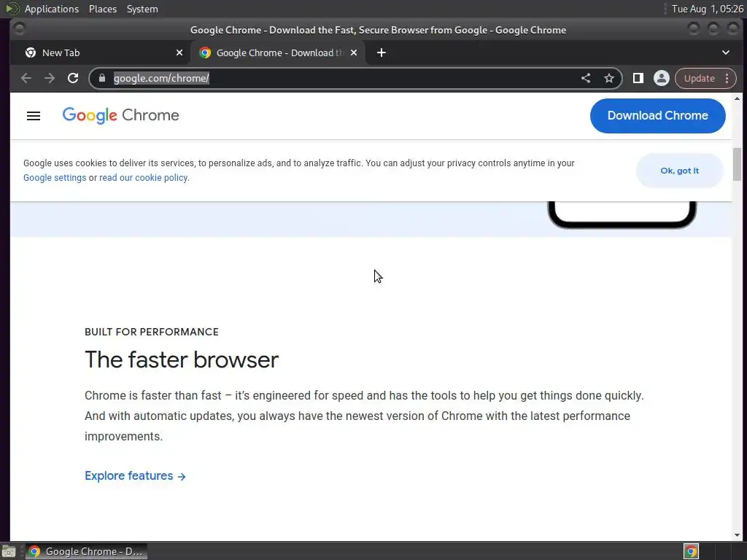Open the Places menu
The height and width of the screenshot is (560, 747).
coord(103,9)
